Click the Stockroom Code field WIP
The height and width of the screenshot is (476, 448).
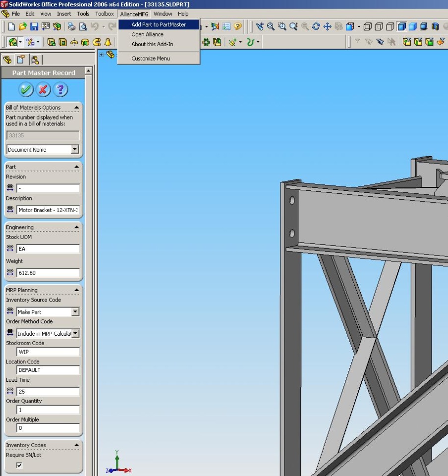pos(48,352)
